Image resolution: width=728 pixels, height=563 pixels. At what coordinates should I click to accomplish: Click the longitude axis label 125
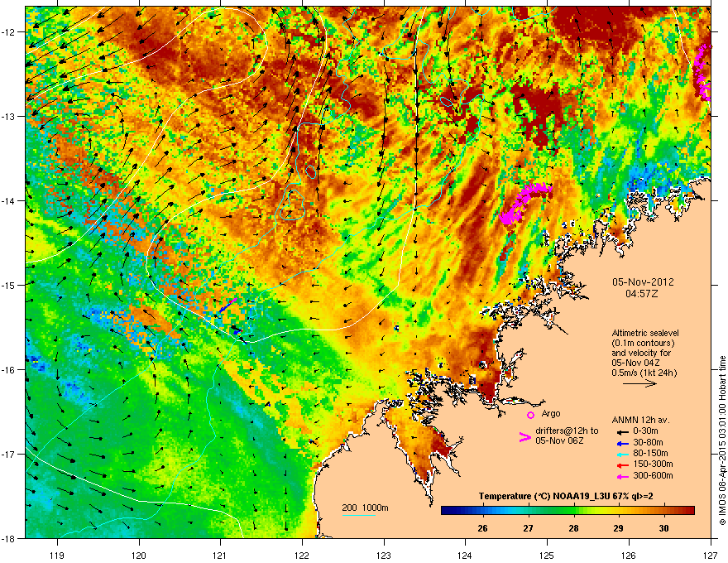pyautogui.click(x=548, y=555)
